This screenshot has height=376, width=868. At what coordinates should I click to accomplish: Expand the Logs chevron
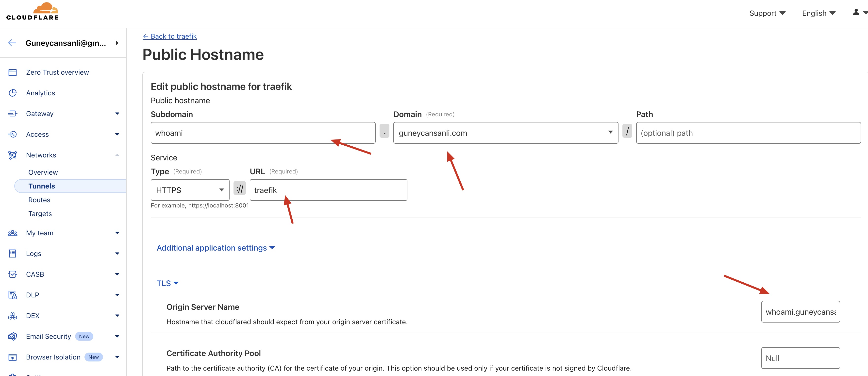click(117, 254)
